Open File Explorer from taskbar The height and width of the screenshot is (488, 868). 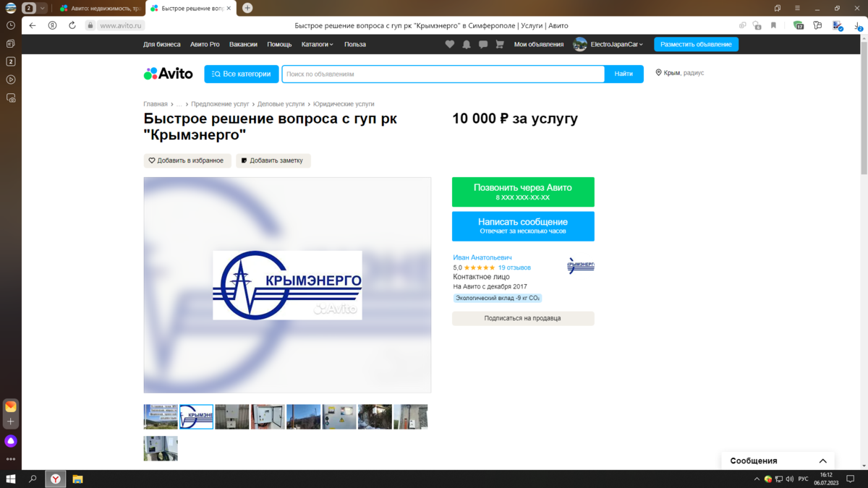tap(77, 479)
